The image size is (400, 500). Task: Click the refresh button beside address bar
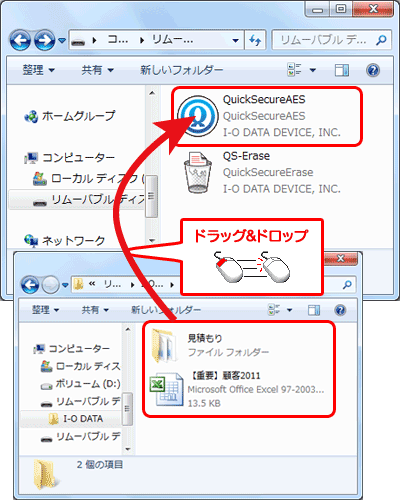pos(255,40)
